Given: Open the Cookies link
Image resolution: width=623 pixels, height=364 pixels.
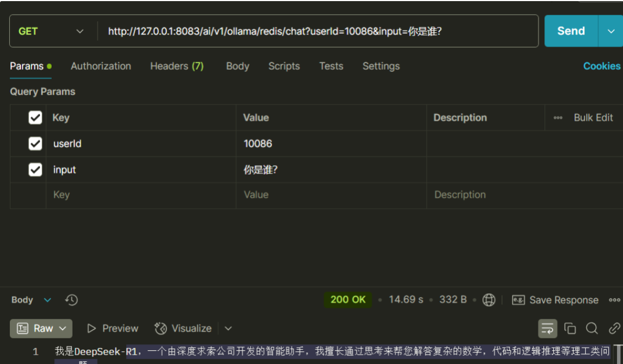Looking at the screenshot, I should coord(602,66).
